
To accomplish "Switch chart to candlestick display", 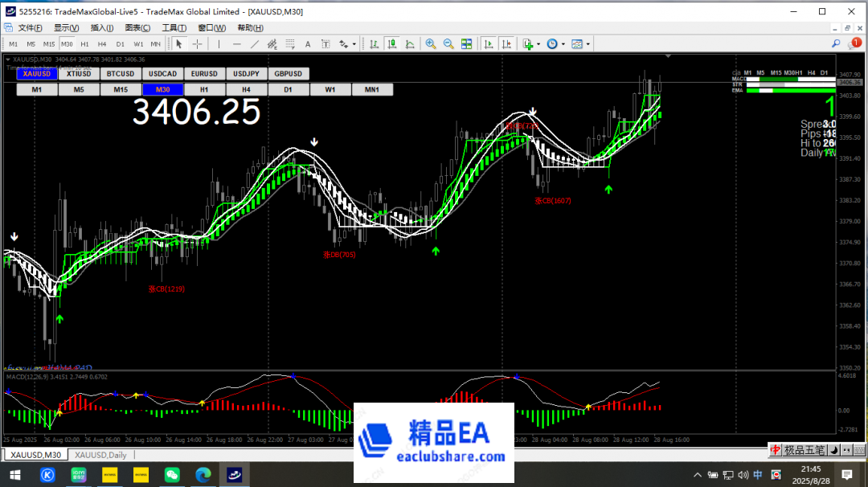I will point(392,44).
